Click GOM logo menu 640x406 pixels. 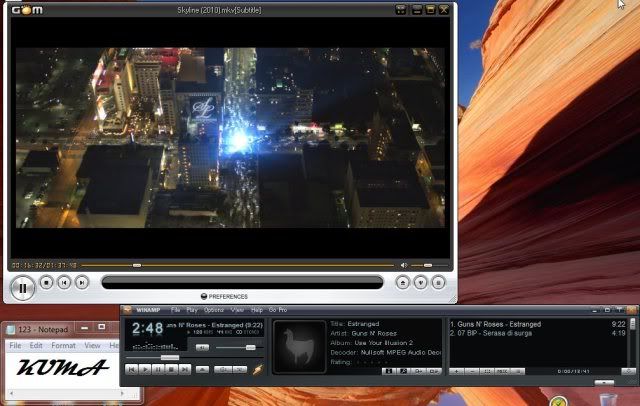pos(27,10)
